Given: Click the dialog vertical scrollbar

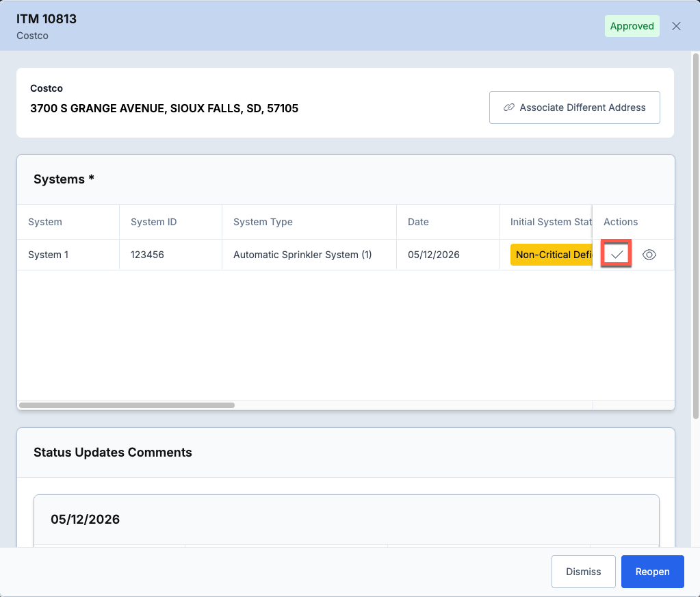Looking at the screenshot, I should coord(695,236).
